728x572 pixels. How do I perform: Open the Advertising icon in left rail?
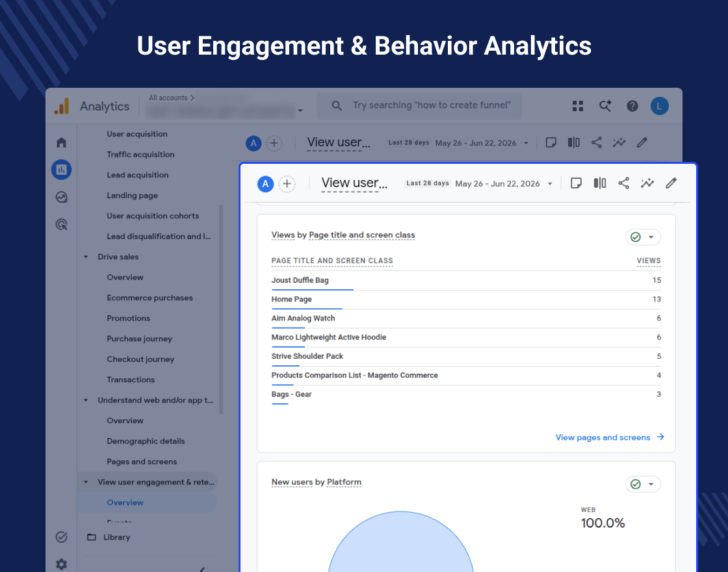coord(61,225)
